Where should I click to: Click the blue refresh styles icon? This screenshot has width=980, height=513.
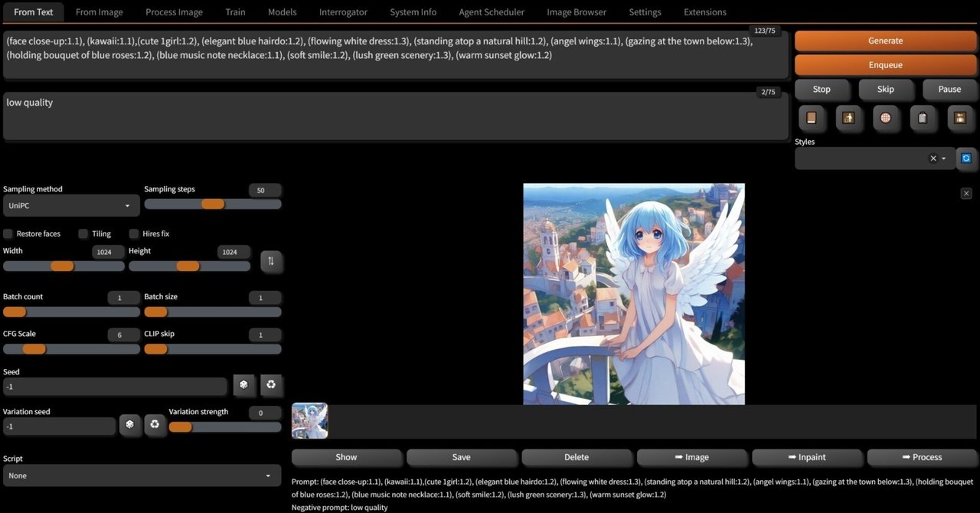(x=966, y=158)
